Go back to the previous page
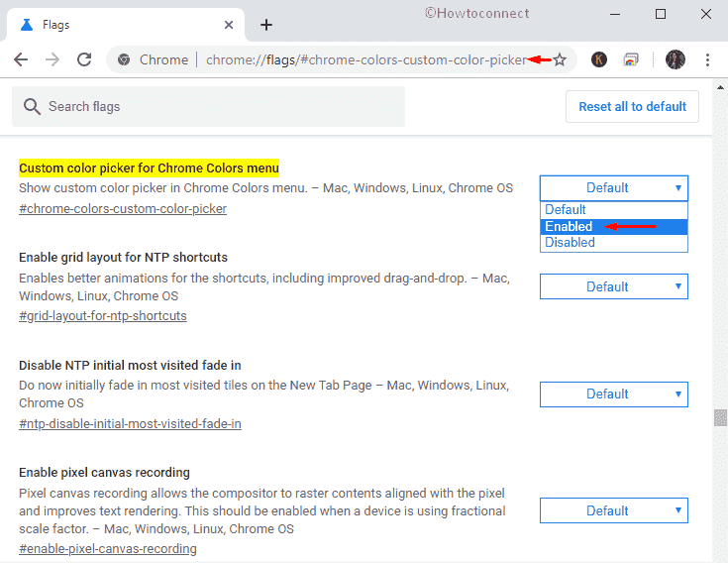This screenshot has height=563, width=728. (x=21, y=59)
